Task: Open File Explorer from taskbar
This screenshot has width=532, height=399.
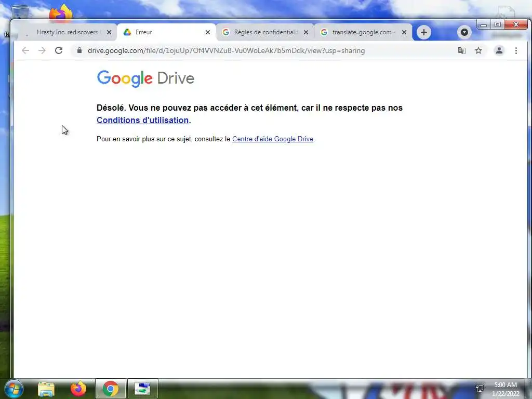Action: click(x=46, y=389)
